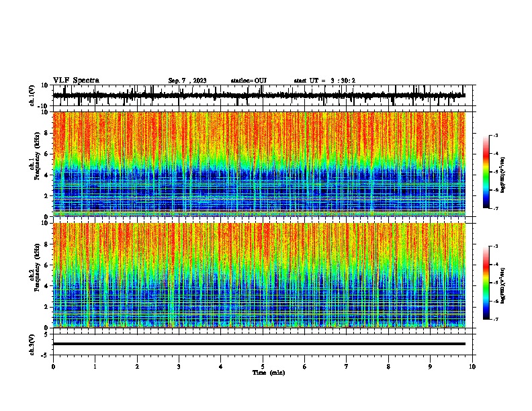Click time axis tick label "6"
The width and height of the screenshot is (532, 411).
pos(304,367)
